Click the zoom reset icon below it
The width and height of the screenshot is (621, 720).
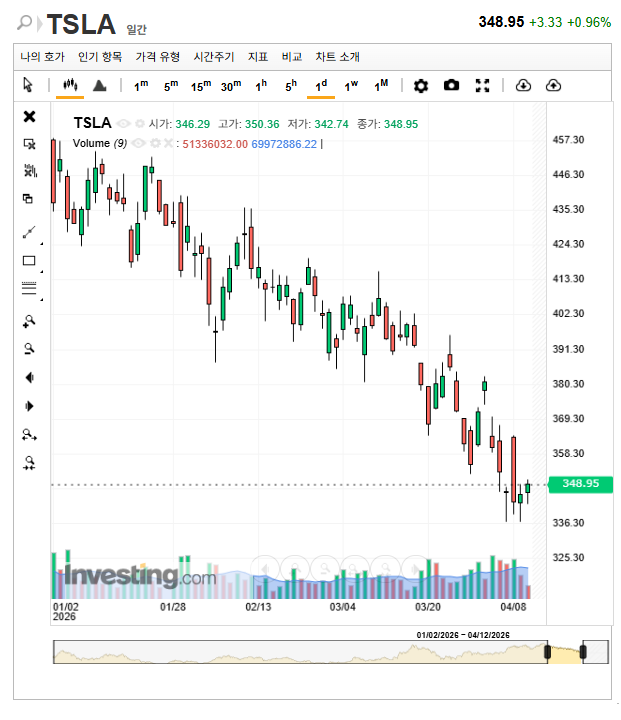pyautogui.click(x=29, y=463)
